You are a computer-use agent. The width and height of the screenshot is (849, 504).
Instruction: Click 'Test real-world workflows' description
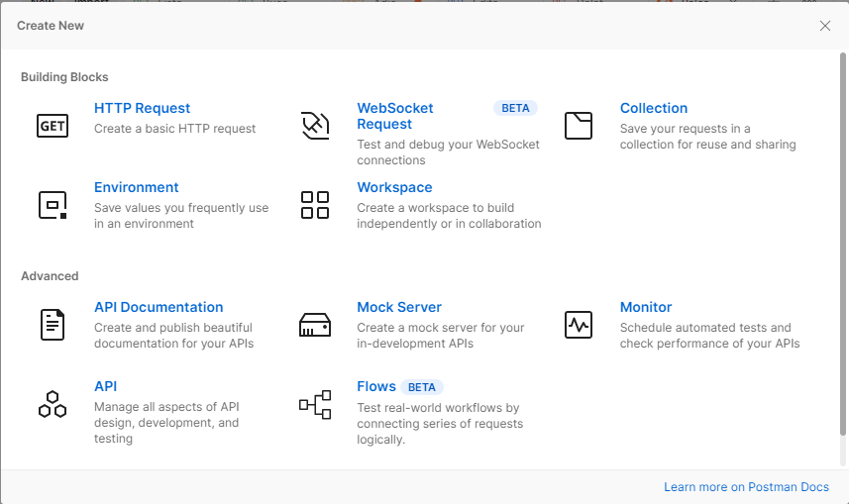click(440, 424)
